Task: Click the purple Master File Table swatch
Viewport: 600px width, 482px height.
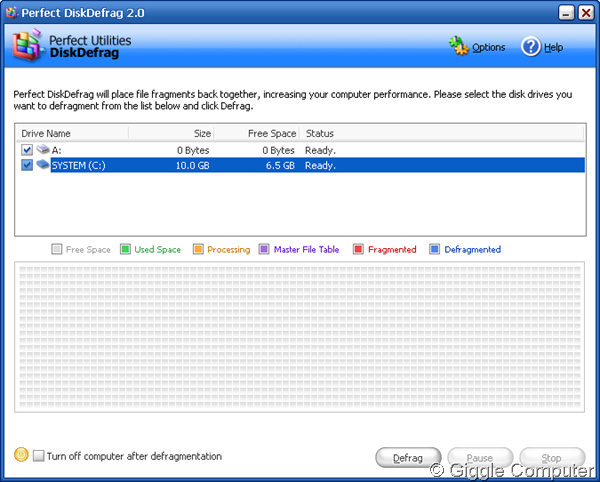Action: 264,249
